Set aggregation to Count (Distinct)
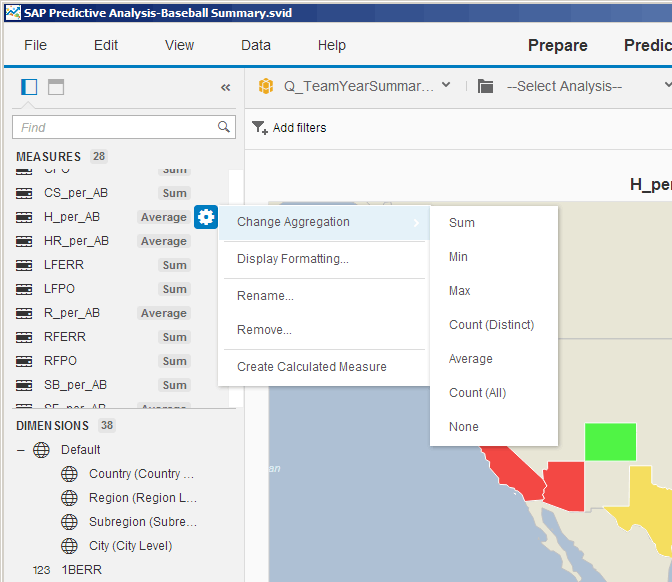The width and height of the screenshot is (672, 582). point(492,325)
